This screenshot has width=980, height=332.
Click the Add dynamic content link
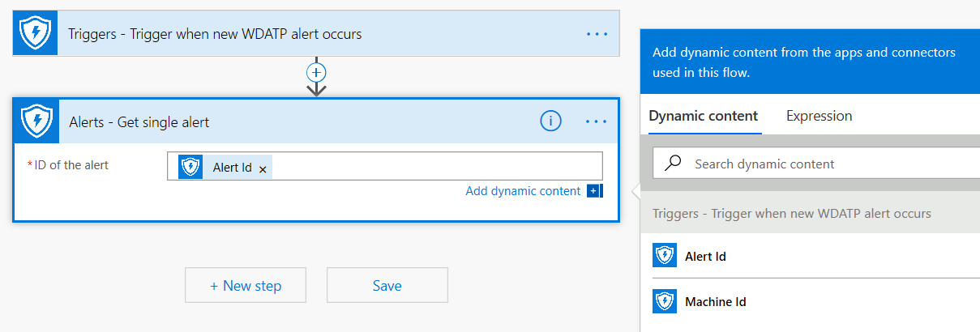point(523,191)
